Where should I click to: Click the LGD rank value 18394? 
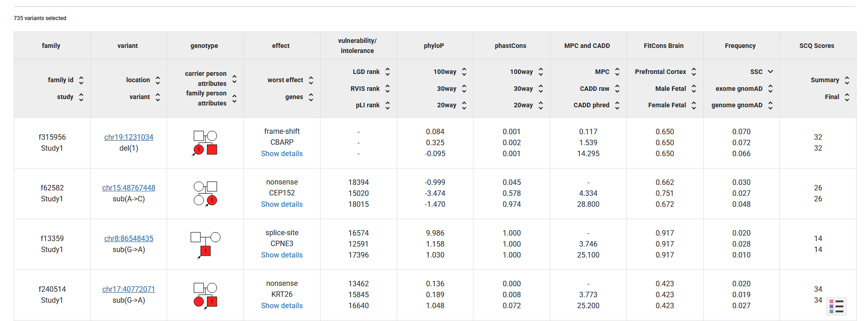point(358,182)
